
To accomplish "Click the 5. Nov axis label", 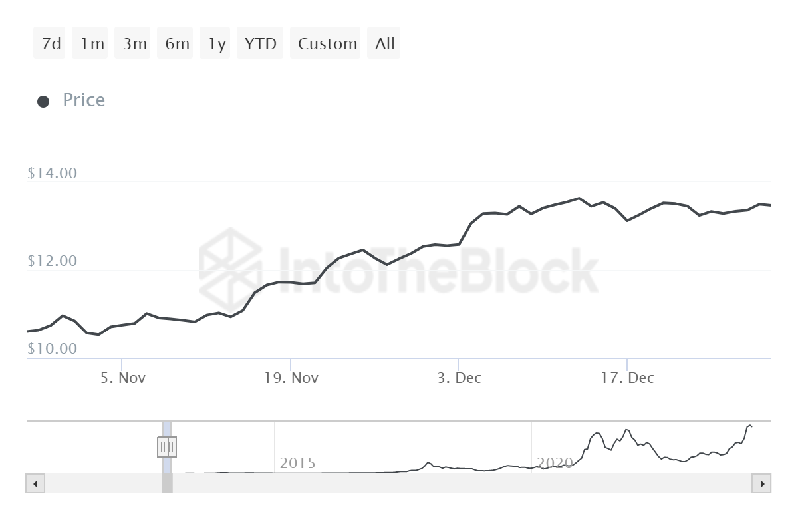I will coord(122,378).
